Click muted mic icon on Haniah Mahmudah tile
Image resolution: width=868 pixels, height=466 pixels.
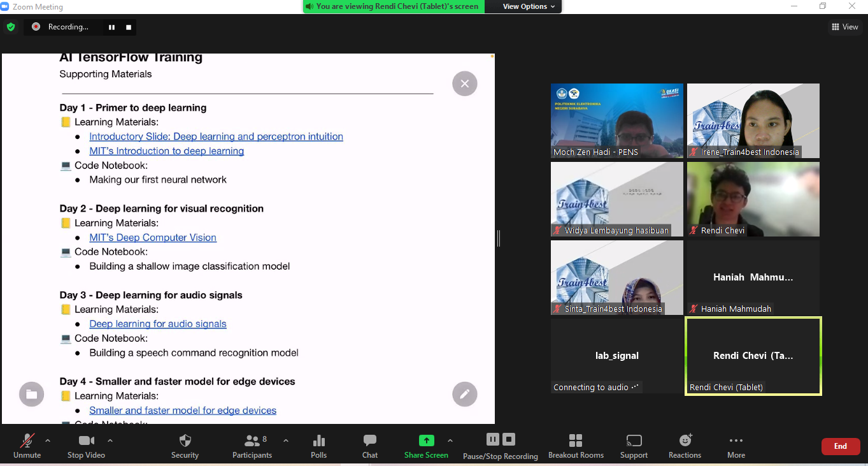[x=694, y=309]
